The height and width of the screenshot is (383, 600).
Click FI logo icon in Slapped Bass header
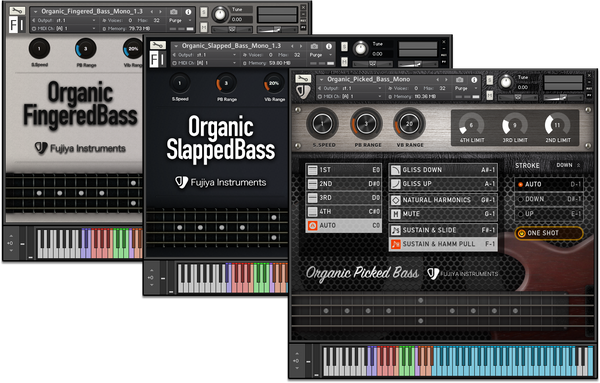coord(157,59)
